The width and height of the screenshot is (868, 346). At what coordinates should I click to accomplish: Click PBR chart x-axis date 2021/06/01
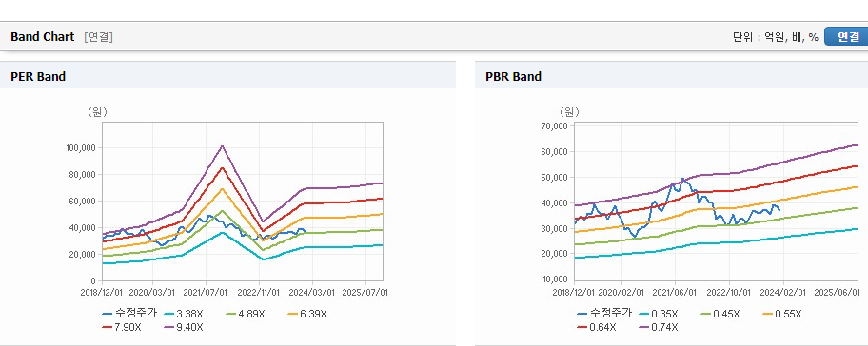(x=675, y=292)
